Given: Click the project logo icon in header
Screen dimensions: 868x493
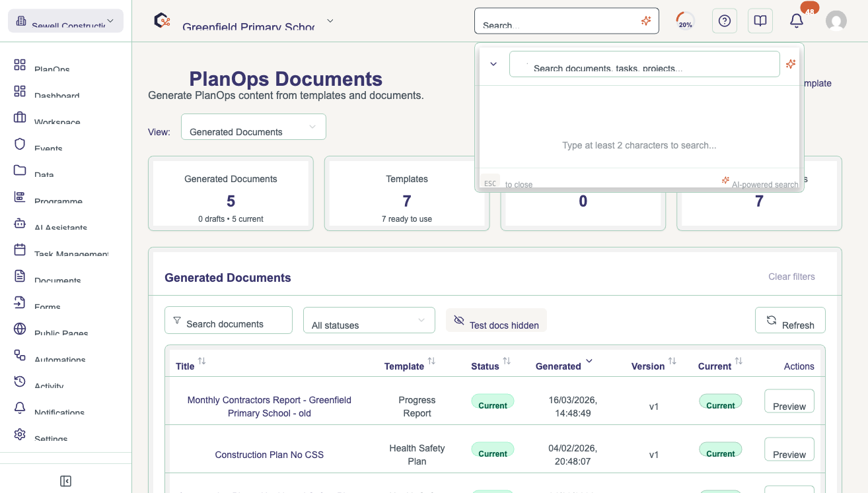Looking at the screenshot, I should coord(162,20).
